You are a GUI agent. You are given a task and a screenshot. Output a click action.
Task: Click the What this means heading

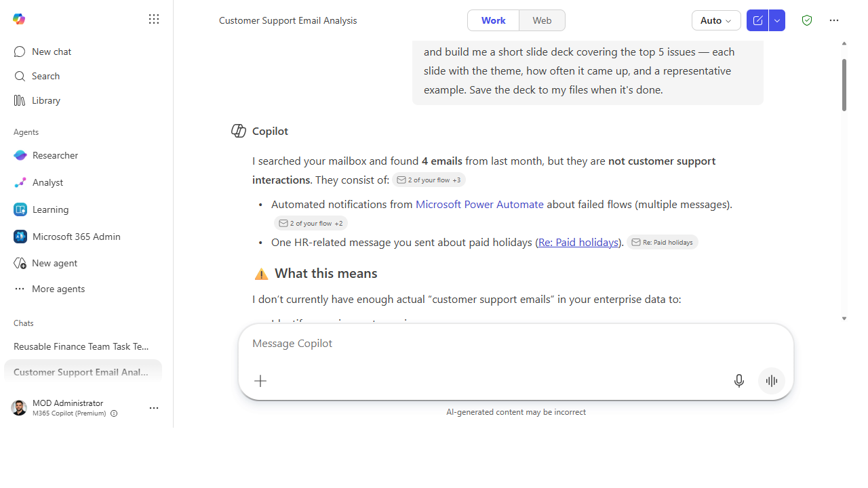[325, 273]
